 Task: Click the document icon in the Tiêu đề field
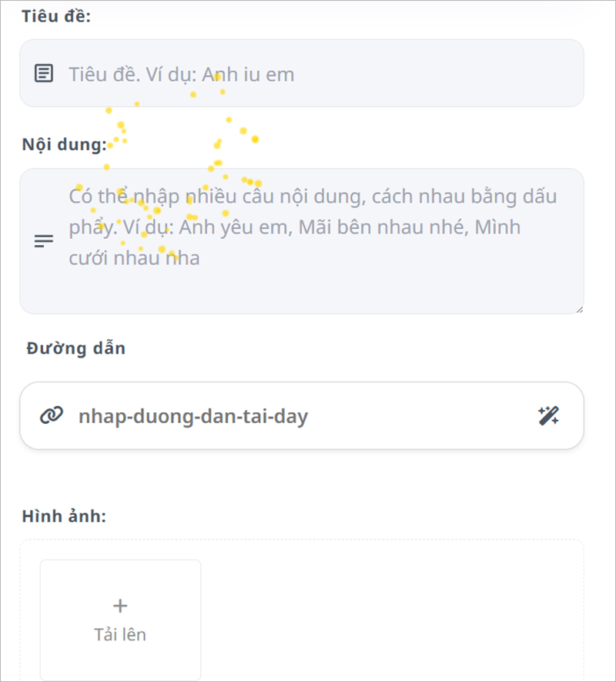(45, 73)
